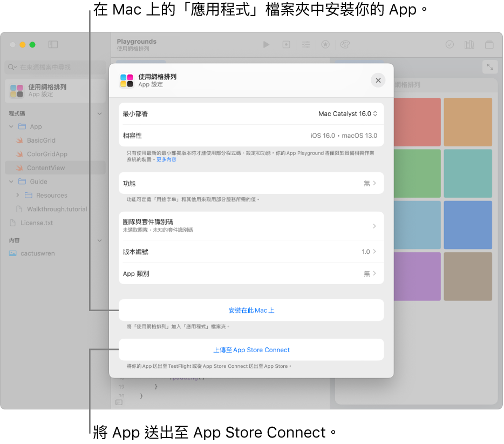
Task: Click the Guide folder icon
Action: pyautogui.click(x=22, y=181)
